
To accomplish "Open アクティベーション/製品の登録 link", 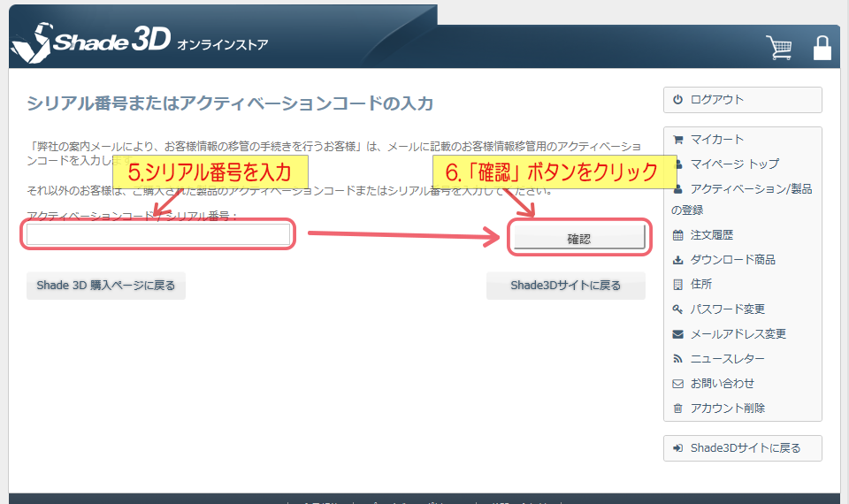I will tap(750, 189).
